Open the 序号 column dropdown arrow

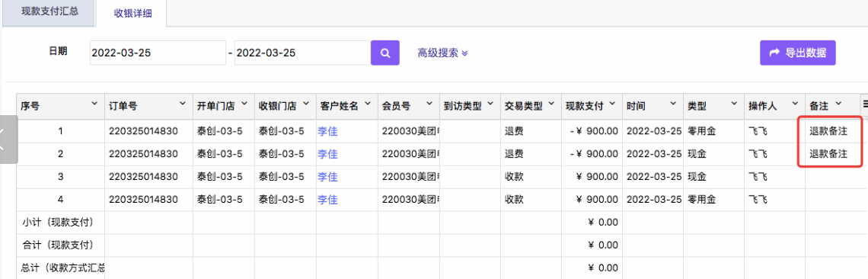94,104
